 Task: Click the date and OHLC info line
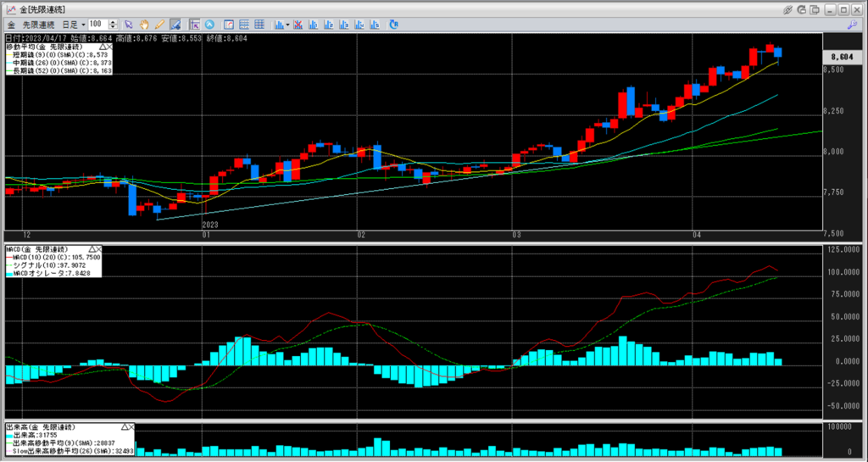click(125, 38)
